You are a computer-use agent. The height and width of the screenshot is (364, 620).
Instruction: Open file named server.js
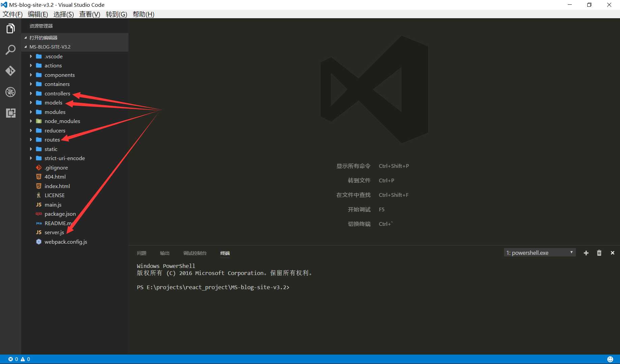click(54, 232)
